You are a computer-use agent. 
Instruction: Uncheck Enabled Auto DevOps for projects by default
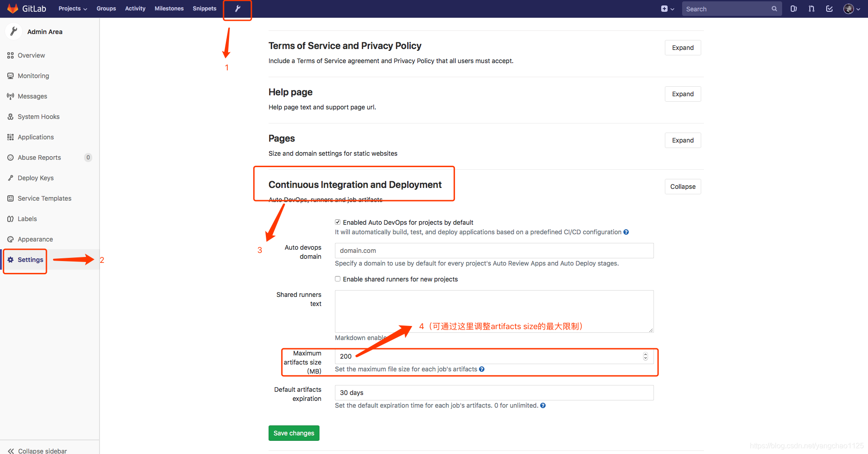[338, 222]
